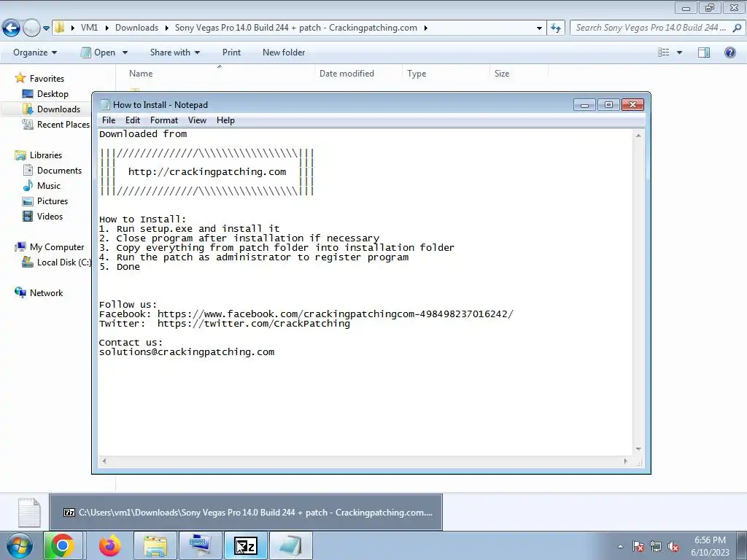Viewport: 747px width, 560px height.
Task: Open Pictures library
Action: [x=45, y=201]
